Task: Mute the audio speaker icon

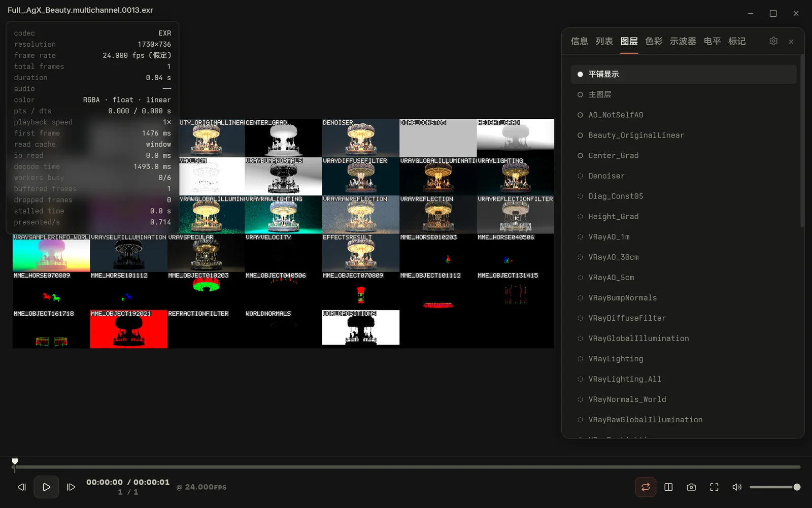Action: coord(737,487)
